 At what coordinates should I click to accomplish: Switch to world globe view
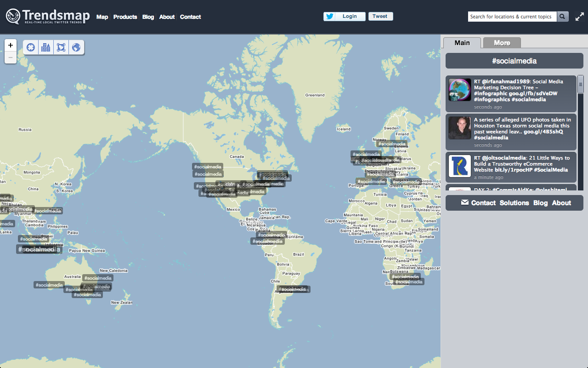pos(76,47)
